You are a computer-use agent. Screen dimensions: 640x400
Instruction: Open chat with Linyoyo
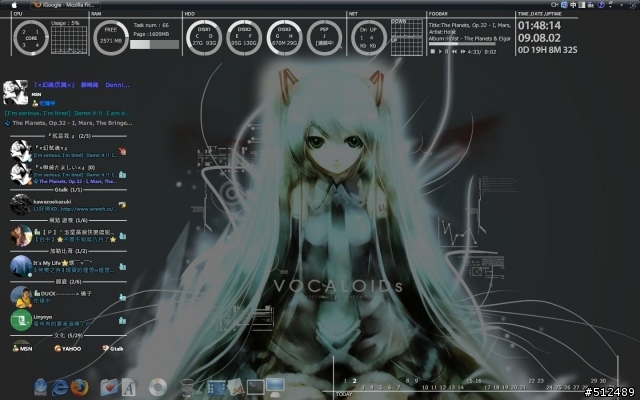[x=69, y=320]
